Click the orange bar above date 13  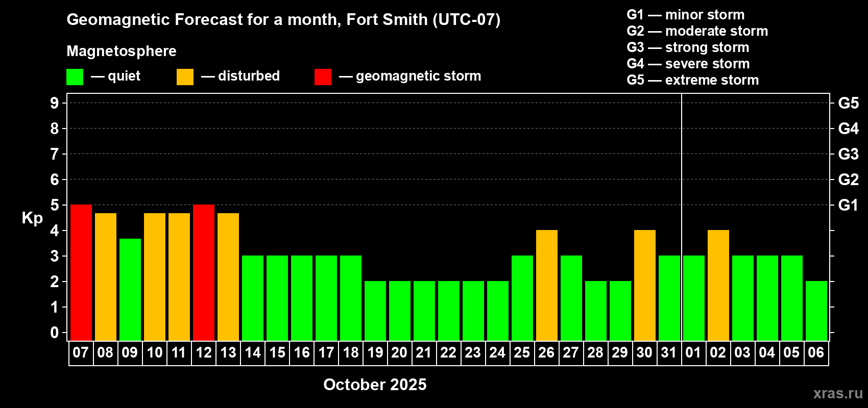click(228, 277)
